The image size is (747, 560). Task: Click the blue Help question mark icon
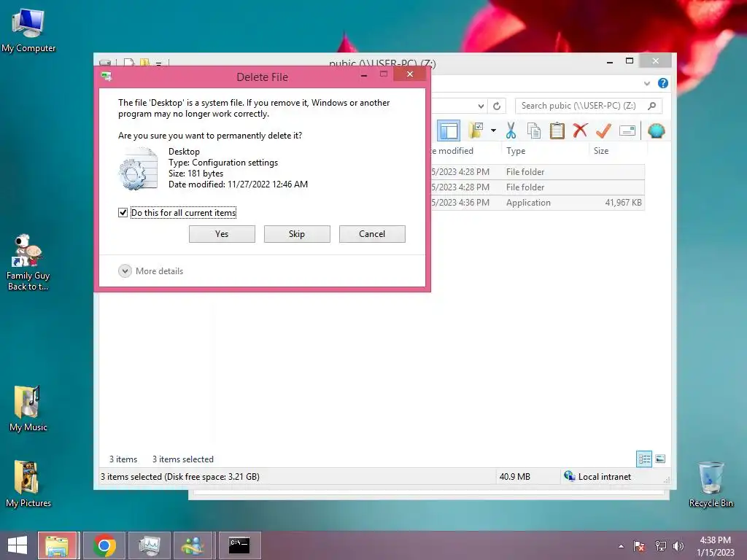point(662,83)
